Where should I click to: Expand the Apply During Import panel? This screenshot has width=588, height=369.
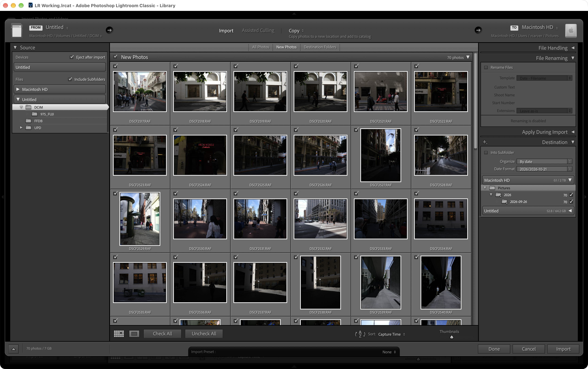click(573, 132)
